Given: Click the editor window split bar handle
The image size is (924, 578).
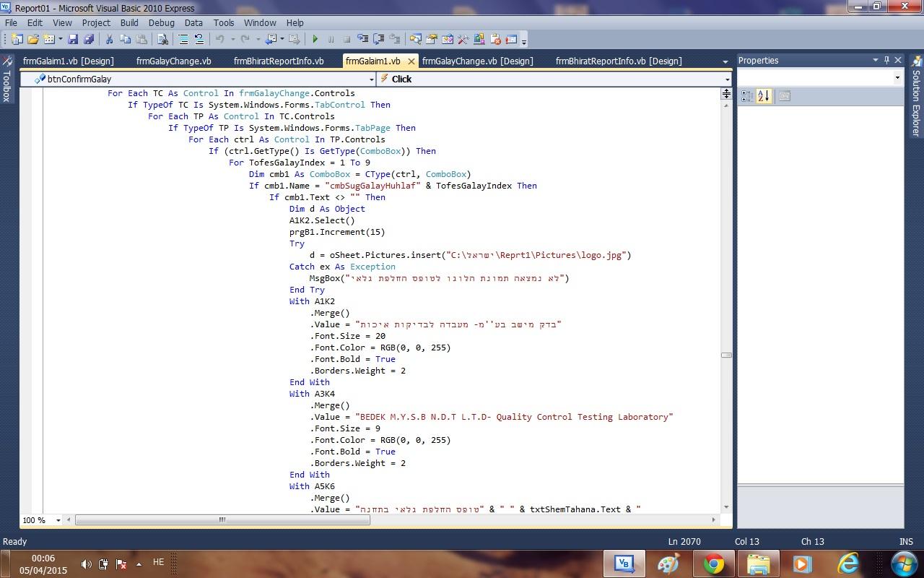Looking at the screenshot, I should pos(726,94).
